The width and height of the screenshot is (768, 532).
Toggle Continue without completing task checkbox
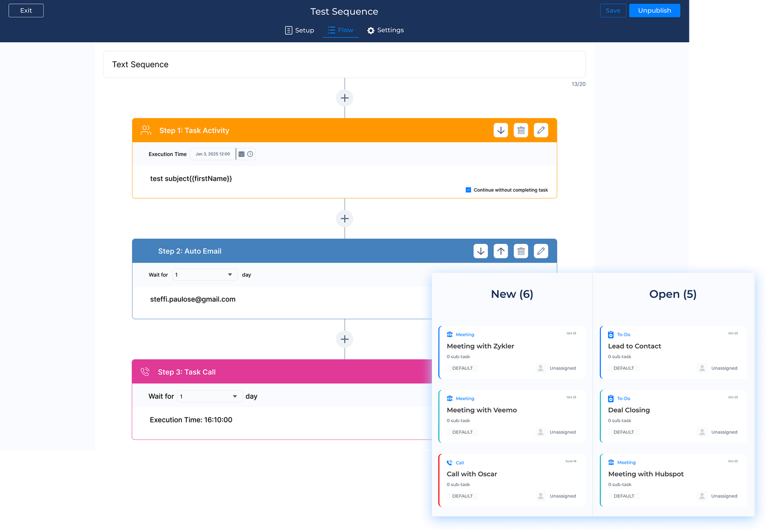[468, 190]
